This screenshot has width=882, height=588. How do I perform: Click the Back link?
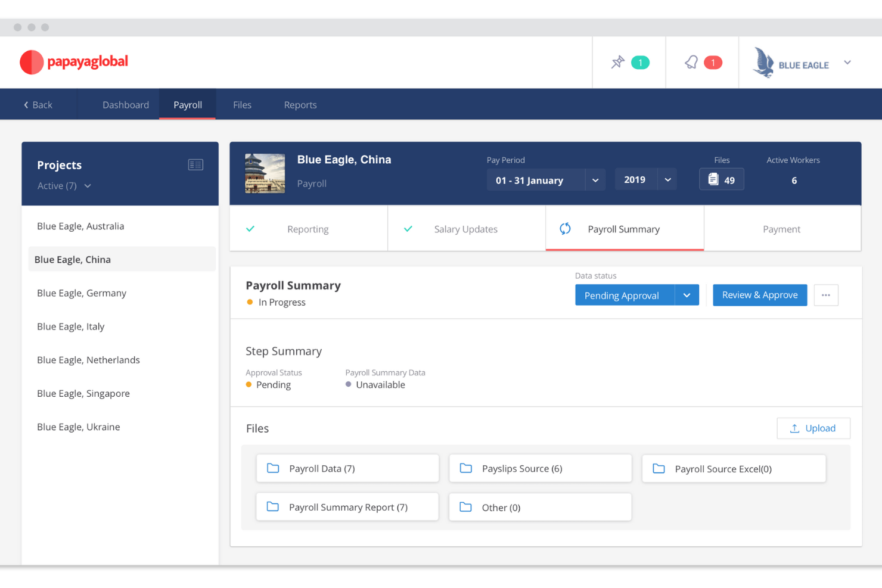pos(38,104)
